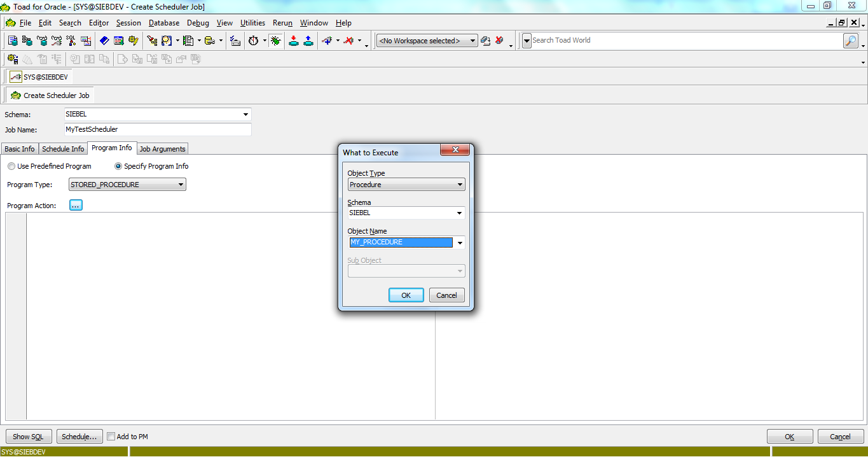Switch to the Job Arguments tab

point(162,148)
